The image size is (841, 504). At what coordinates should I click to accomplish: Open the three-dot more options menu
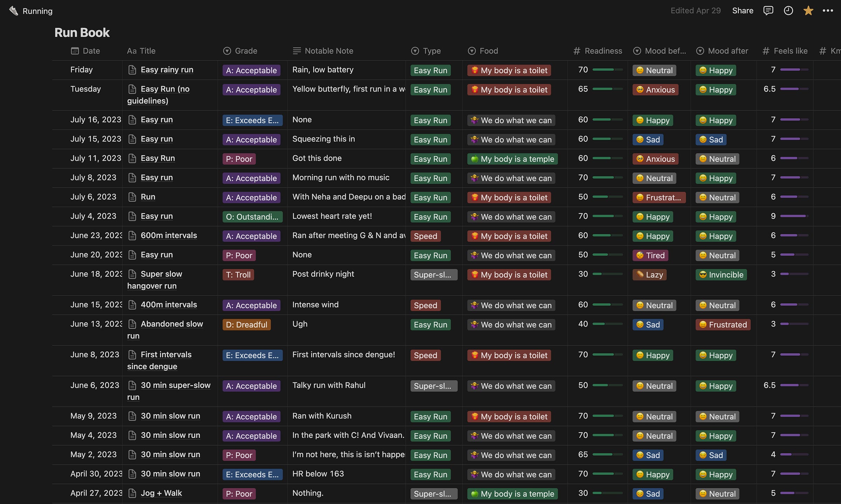pos(828,11)
